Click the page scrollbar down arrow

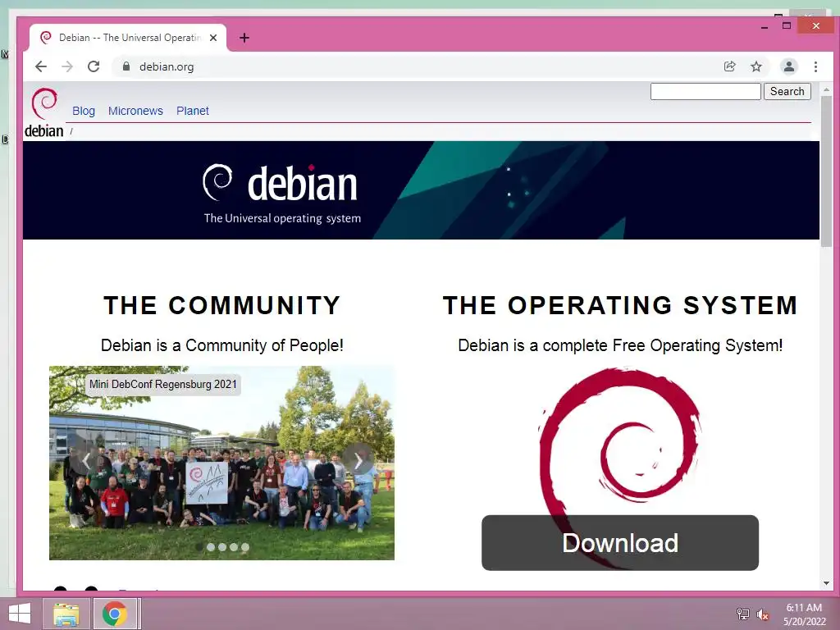coord(826,583)
